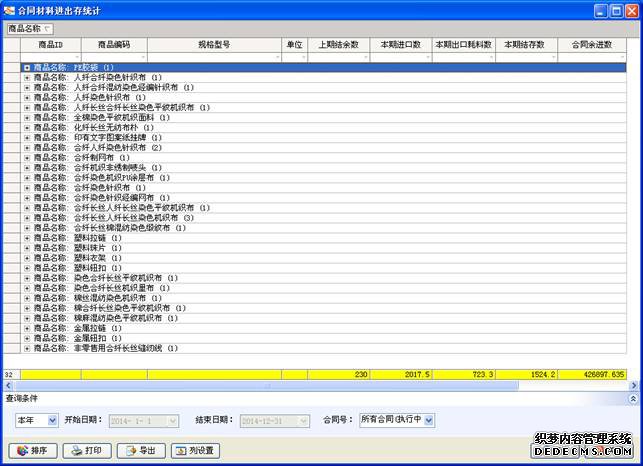
Task: Click the 合同余进数 column header
Action: [x=591, y=45]
